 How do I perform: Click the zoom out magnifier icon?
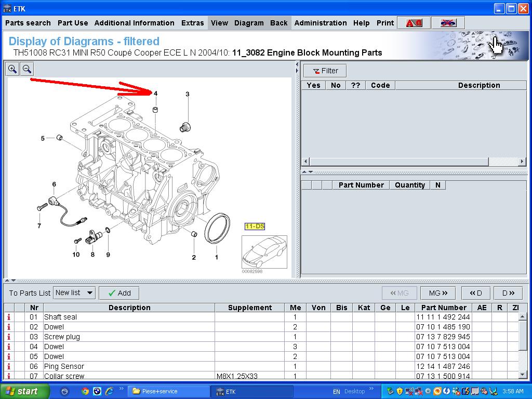[x=27, y=69]
